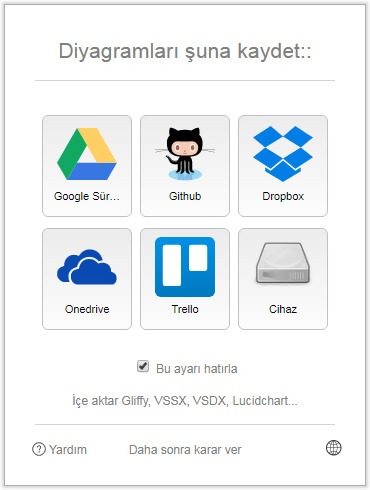Click the 'Bu ayarı hatırla' label text
Screen dimensions: 370x490
tap(197, 369)
